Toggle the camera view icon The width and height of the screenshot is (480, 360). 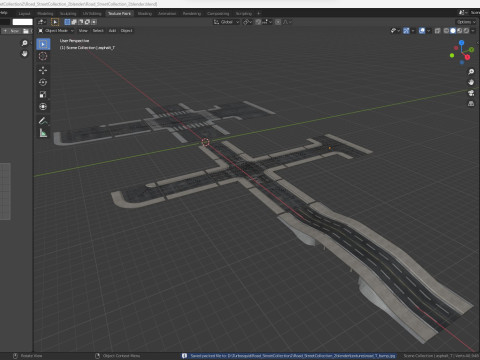click(471, 93)
